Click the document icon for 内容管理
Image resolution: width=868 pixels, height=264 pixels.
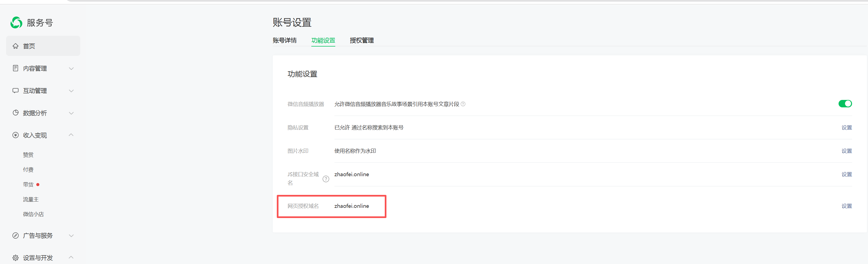[x=15, y=68]
